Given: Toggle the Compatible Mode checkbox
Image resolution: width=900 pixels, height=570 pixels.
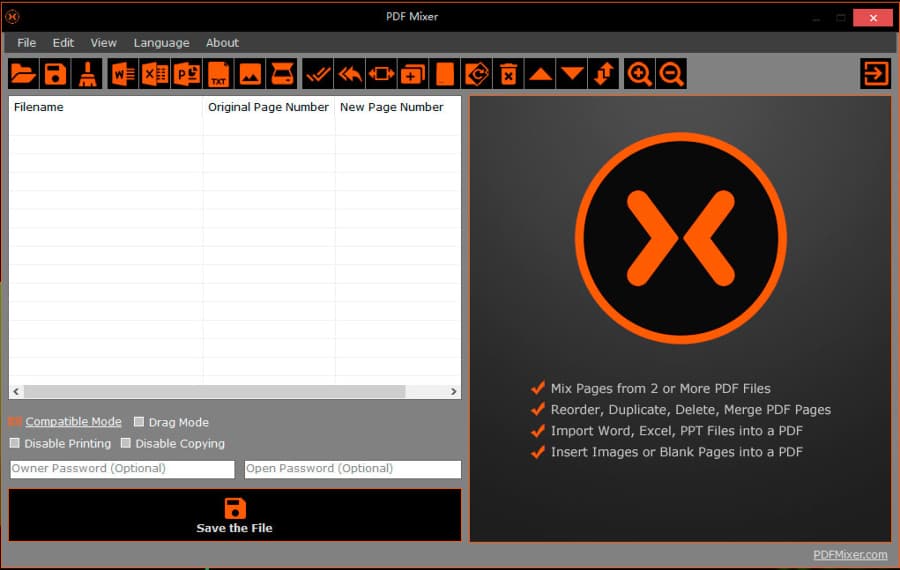Looking at the screenshot, I should tap(15, 422).
